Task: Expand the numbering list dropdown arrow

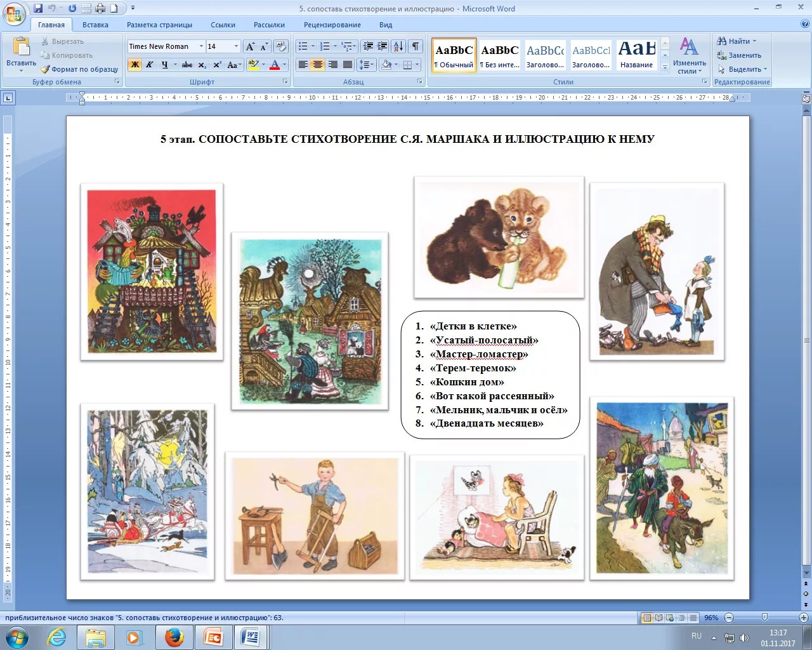Action: [x=335, y=46]
